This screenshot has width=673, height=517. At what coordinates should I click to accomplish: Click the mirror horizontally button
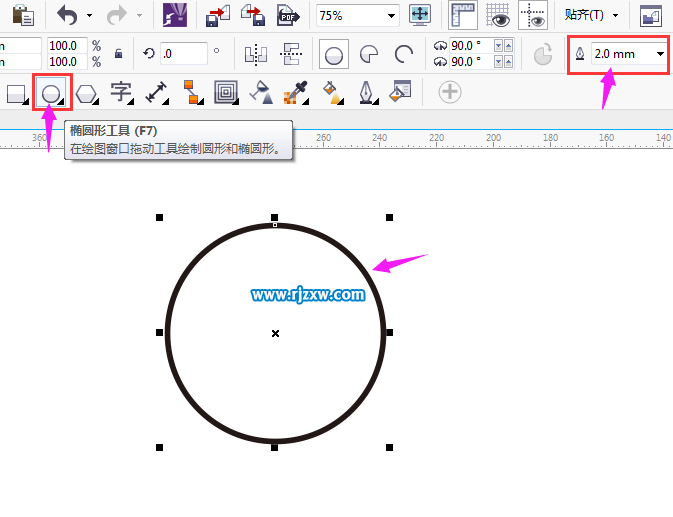click(256, 54)
